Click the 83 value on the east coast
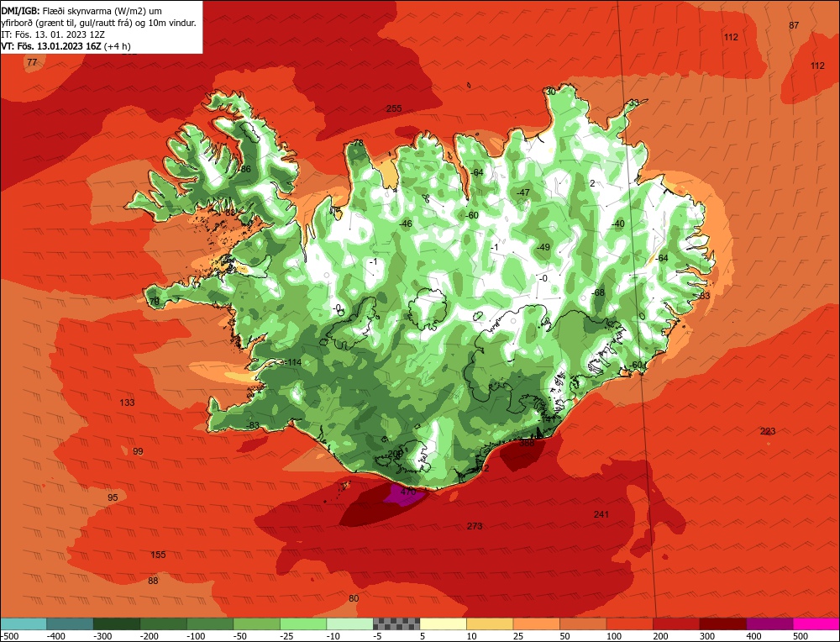This screenshot has height=642, width=840. click(x=705, y=296)
